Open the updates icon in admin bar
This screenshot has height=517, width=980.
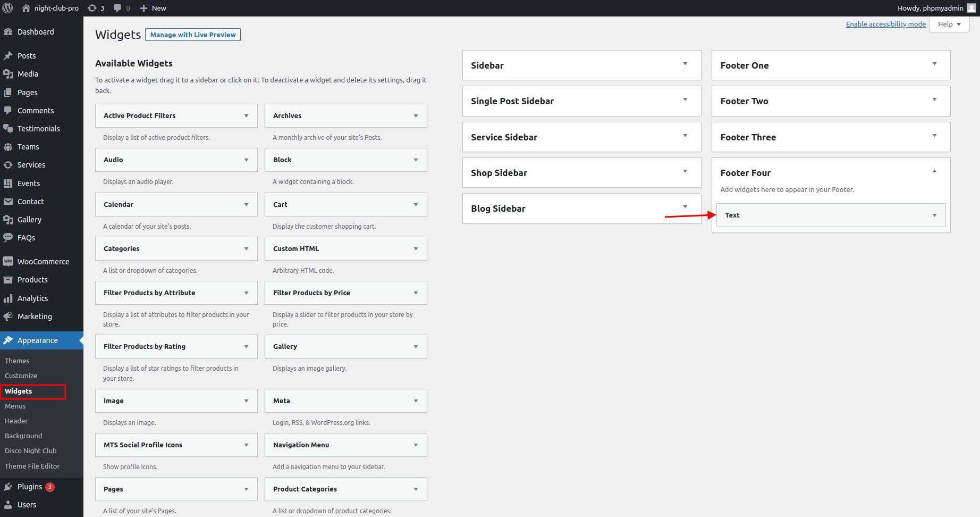[92, 8]
